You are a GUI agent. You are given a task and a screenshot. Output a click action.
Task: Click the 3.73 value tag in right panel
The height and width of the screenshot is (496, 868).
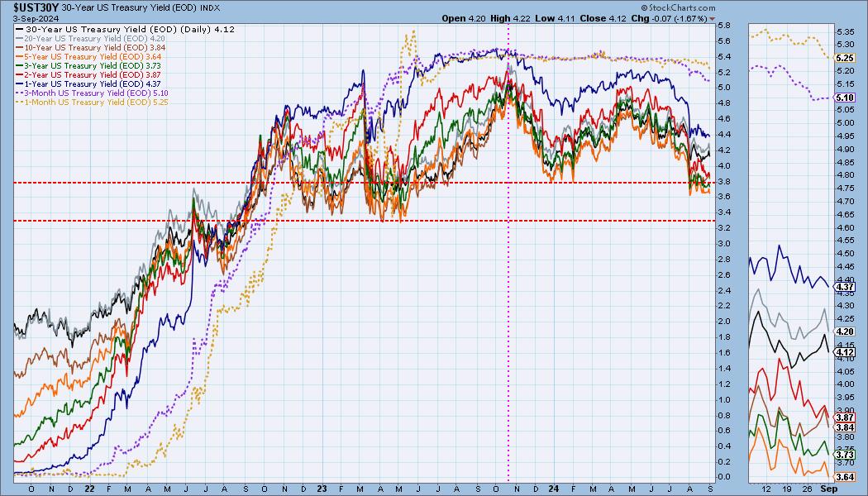844,455
